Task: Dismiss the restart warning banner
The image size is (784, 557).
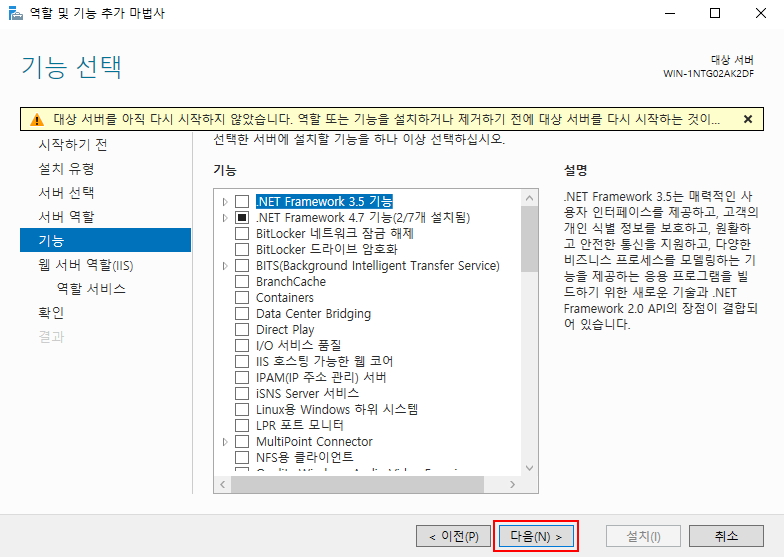Action: pyautogui.click(x=747, y=119)
